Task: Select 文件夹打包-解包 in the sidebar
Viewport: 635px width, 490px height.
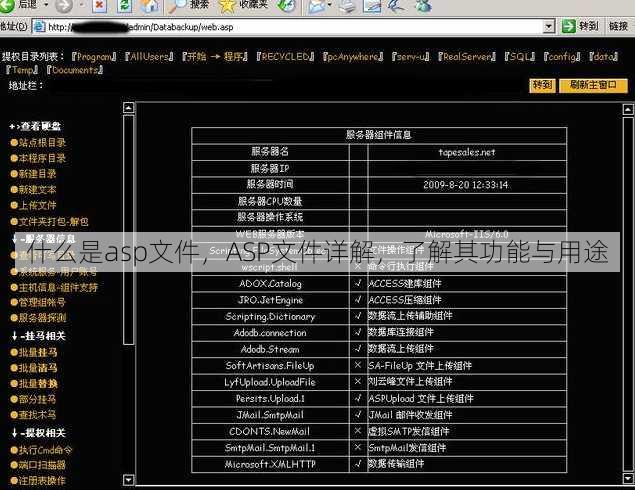Action: pyautogui.click(x=49, y=222)
